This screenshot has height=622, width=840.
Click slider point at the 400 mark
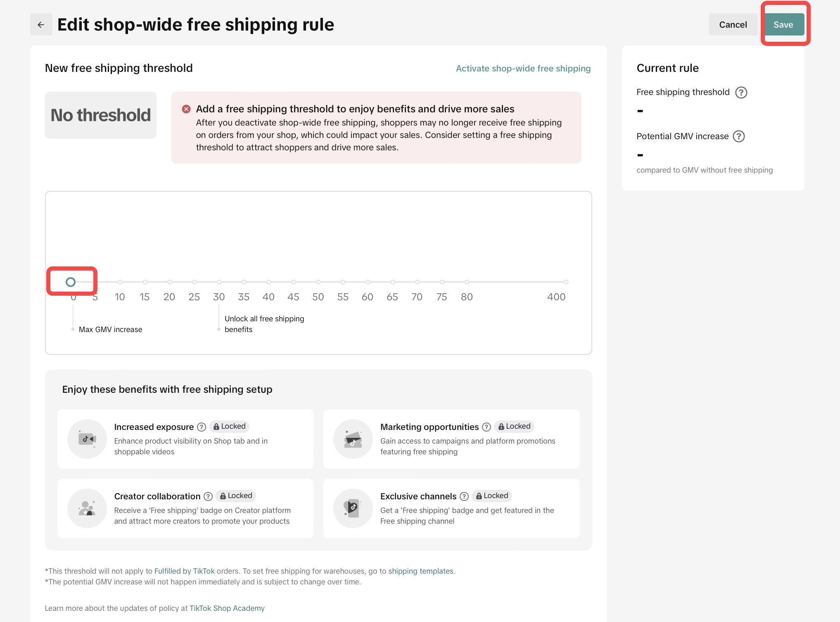tap(566, 282)
